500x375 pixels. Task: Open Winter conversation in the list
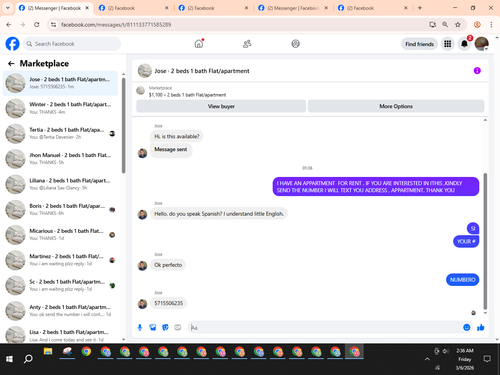coord(60,108)
